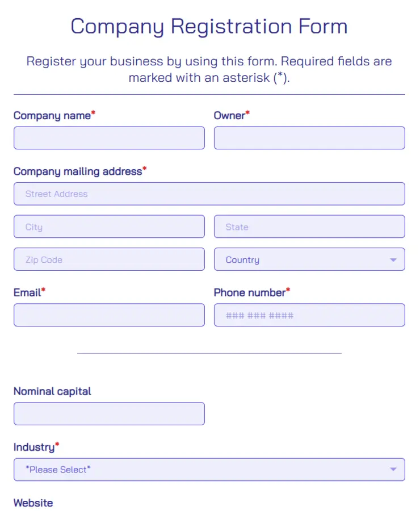Click the Industry dropdown arrow icon
Image resolution: width=420 pixels, height=511 pixels.
(x=393, y=470)
